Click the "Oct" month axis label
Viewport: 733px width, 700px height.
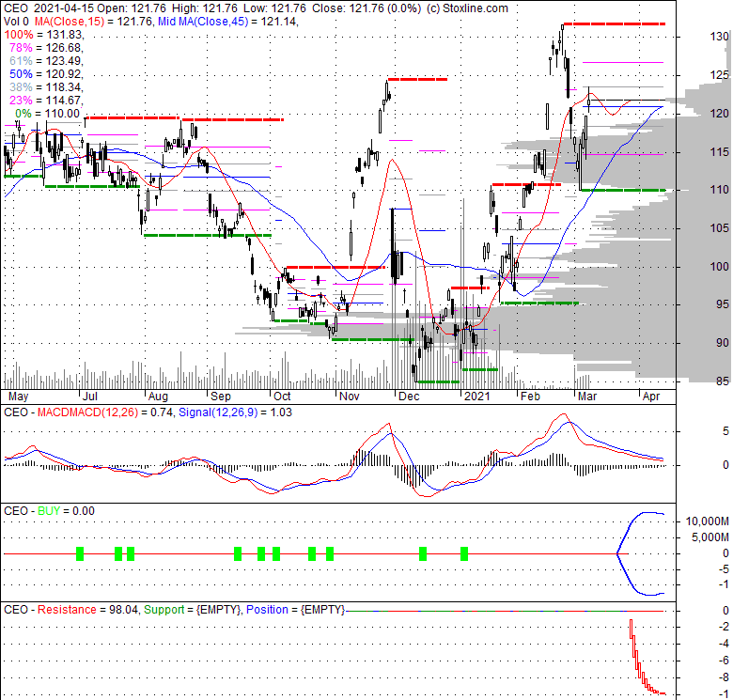(x=282, y=397)
